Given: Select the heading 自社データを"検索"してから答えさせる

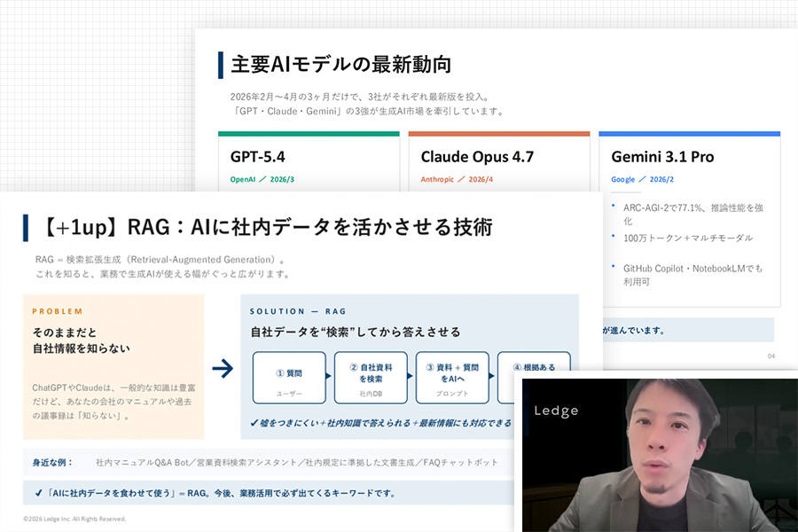Looking at the screenshot, I should [356, 332].
